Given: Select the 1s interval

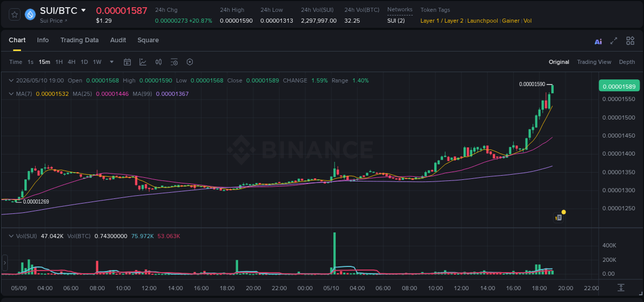Looking at the screenshot, I should tap(30, 62).
